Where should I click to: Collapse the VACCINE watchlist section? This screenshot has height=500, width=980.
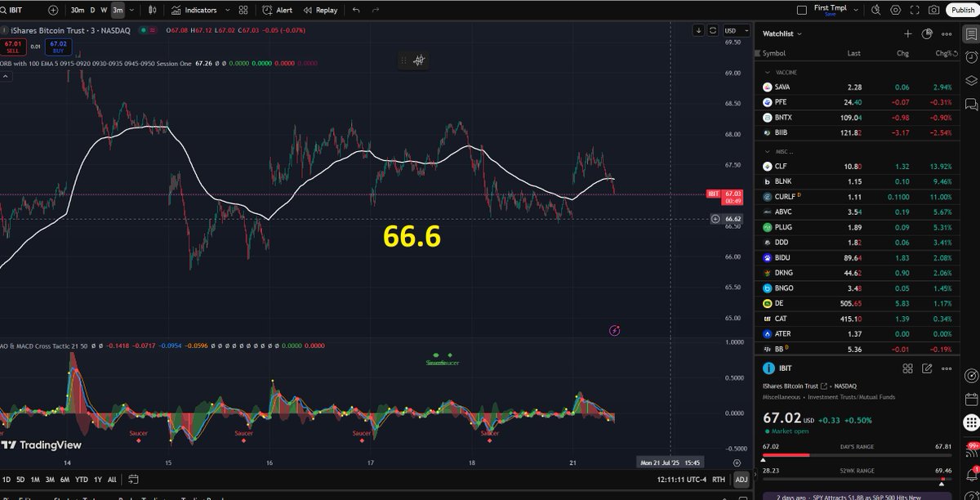click(767, 72)
